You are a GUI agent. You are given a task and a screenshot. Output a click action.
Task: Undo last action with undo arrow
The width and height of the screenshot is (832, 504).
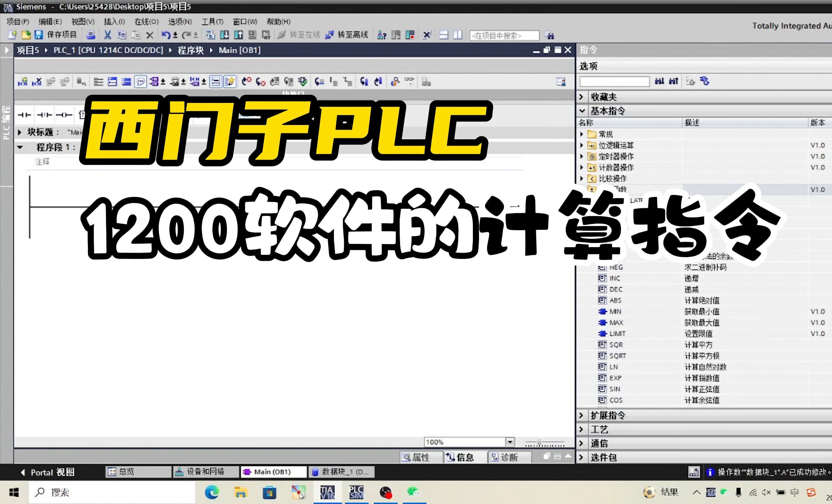point(166,35)
